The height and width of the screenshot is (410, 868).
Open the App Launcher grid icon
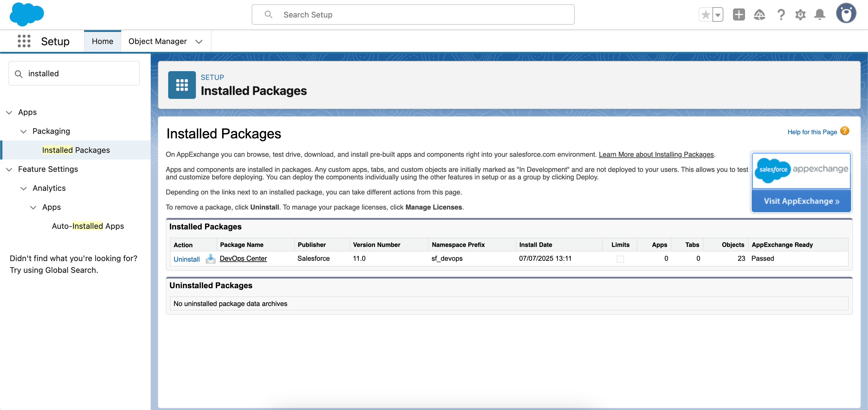pyautogui.click(x=24, y=41)
